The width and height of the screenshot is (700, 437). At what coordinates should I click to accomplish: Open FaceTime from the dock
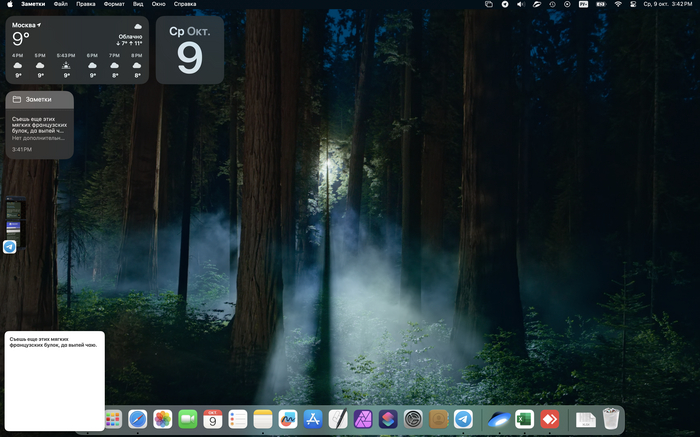[x=187, y=420]
